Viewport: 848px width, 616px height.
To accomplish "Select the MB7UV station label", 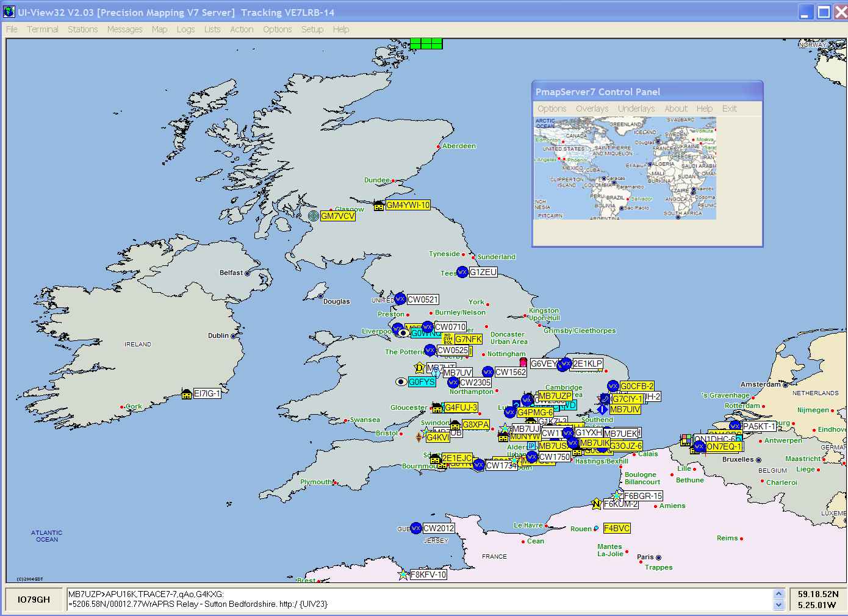I will (x=457, y=373).
